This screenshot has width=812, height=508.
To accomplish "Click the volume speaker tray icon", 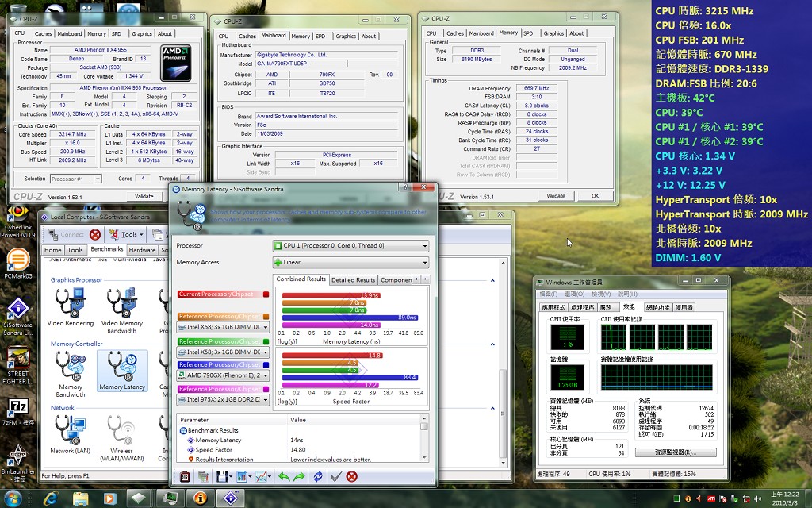I will [756, 498].
